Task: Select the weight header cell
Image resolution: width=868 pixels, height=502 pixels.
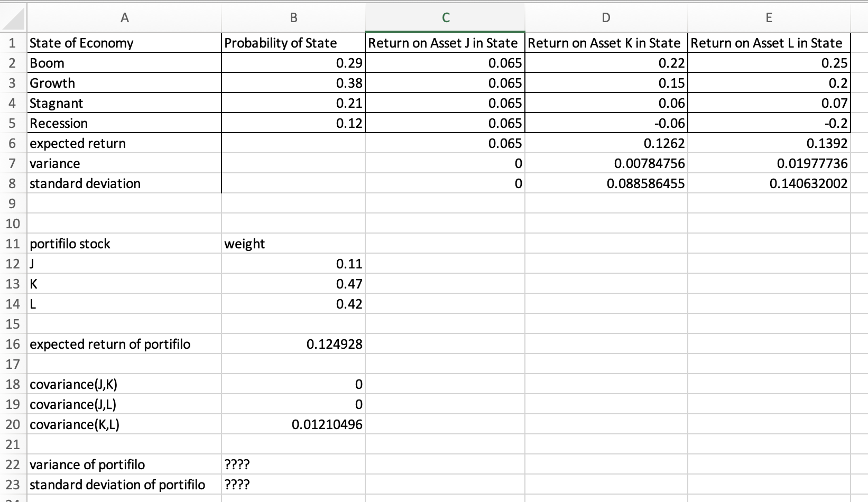Action: point(292,244)
